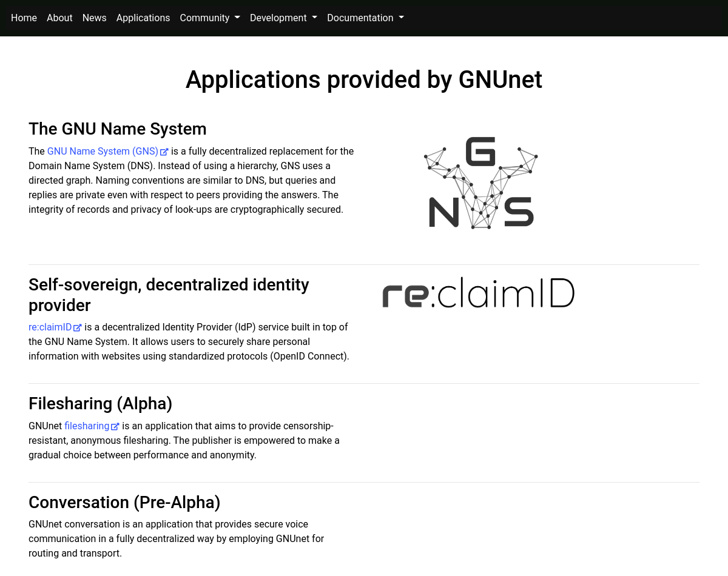Open the News page
Viewport: 728px width, 576px height.
[94, 18]
